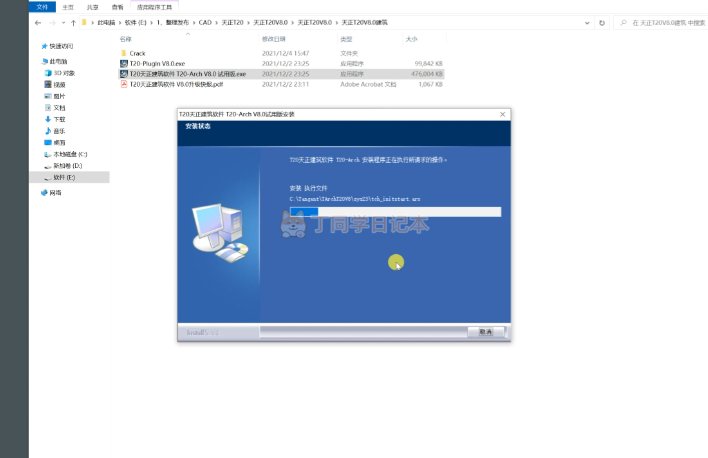Open the 应用程序工具 ribbon tab

coord(154,7)
